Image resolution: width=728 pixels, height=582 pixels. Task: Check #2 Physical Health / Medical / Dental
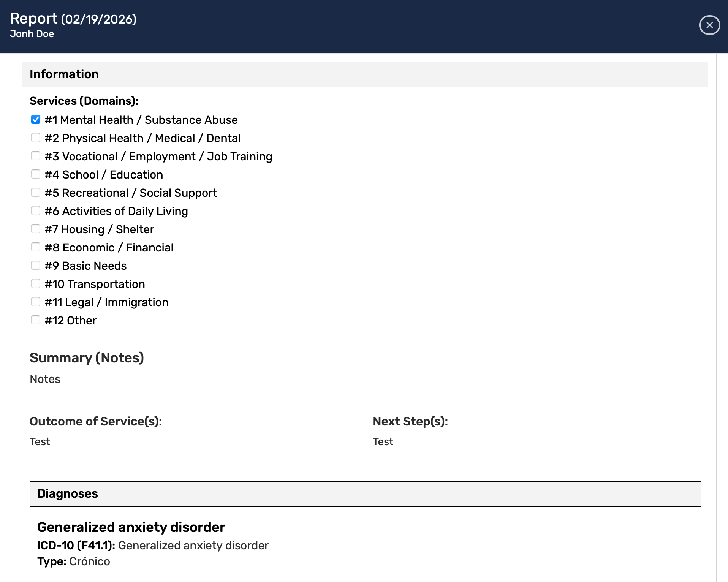click(x=36, y=138)
